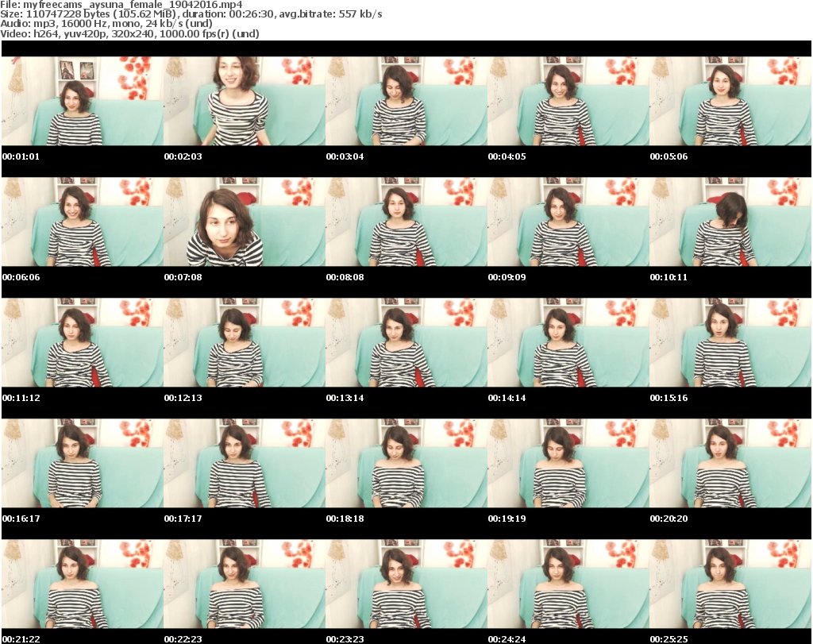813x644 pixels.
Task: Click the frame at 00:21:22
Action: (83, 584)
